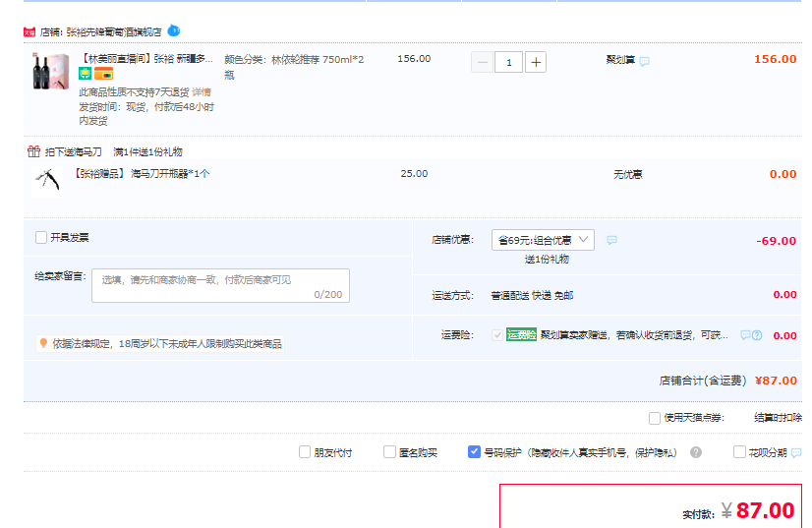Tick the 朋友代付 checkbox
This screenshot has height=528, width=812.
305,452
